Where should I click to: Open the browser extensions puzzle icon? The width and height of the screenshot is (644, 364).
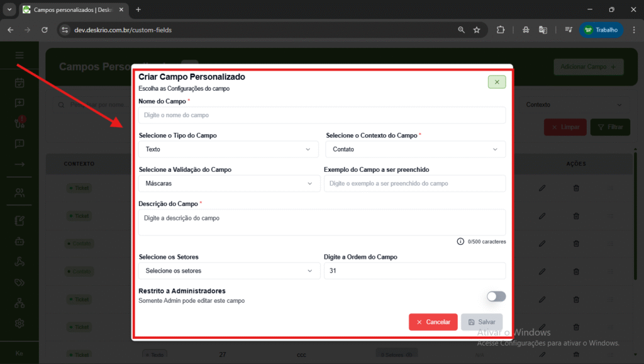[501, 30]
